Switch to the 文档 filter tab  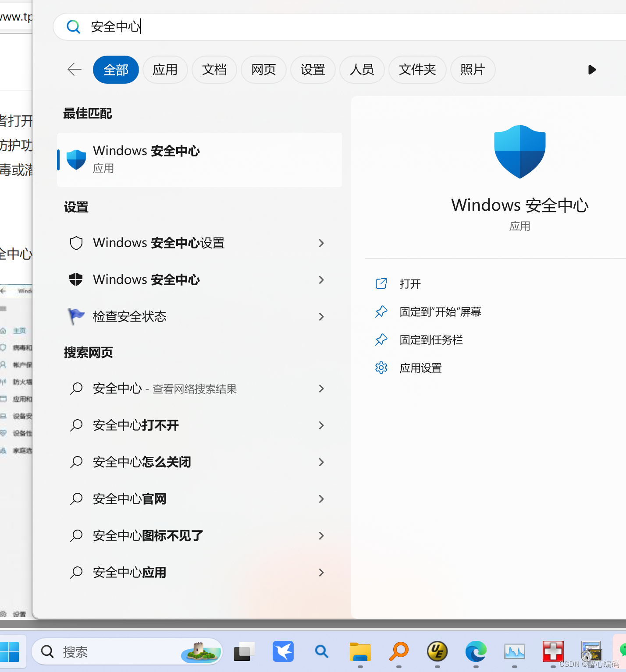pos(214,70)
